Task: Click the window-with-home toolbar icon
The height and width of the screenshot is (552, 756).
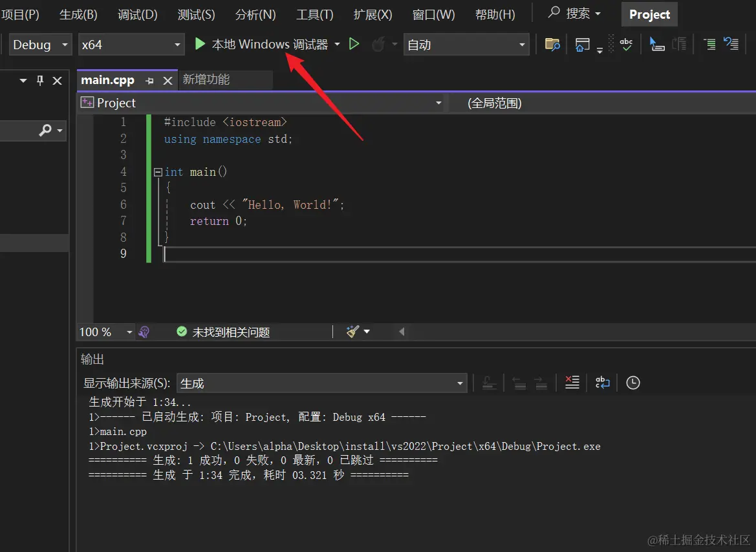Action: 583,45
